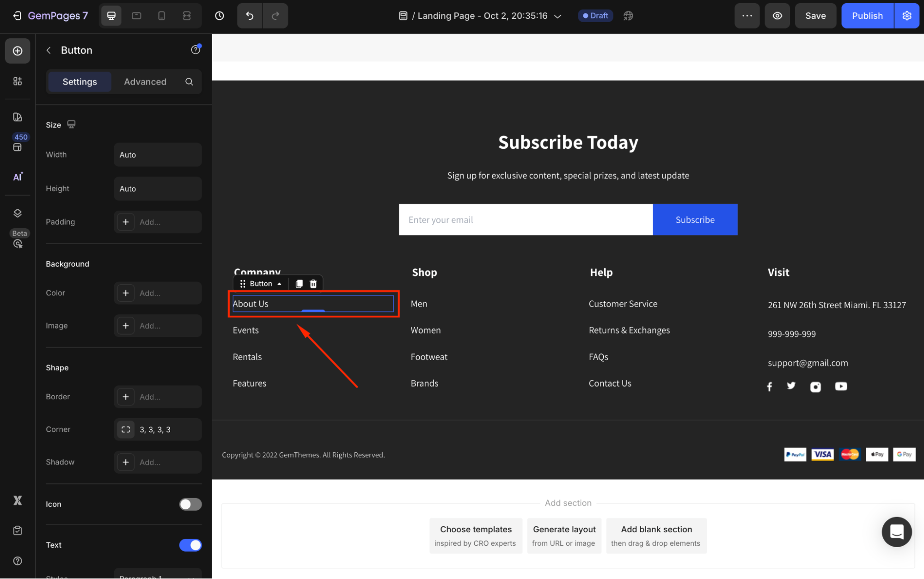Open the Layers panel icon
Image resolution: width=924 pixels, height=579 pixels.
click(x=18, y=213)
